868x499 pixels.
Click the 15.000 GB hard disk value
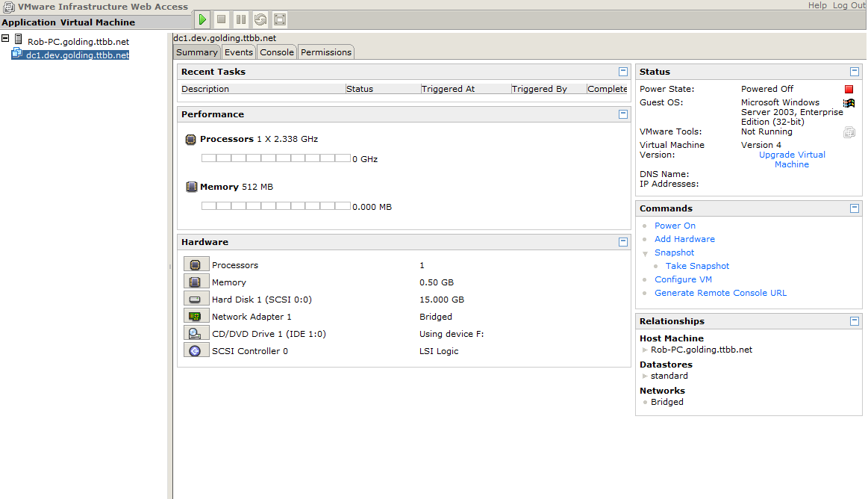point(442,299)
